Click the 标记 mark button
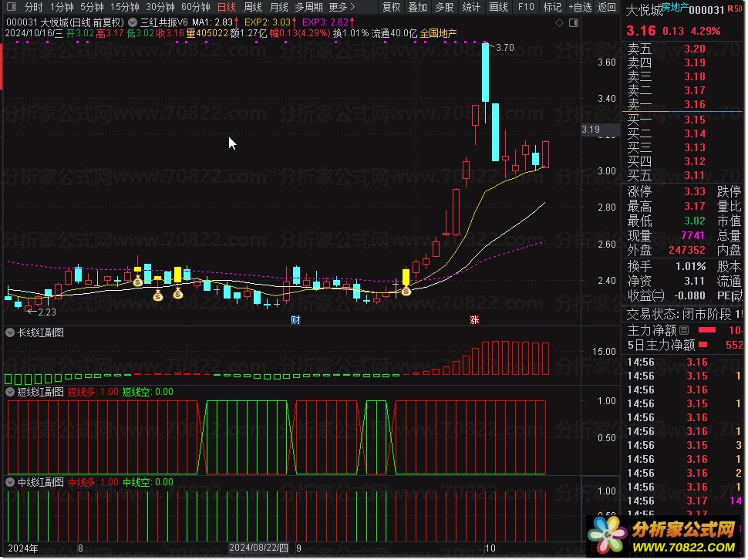The height and width of the screenshot is (560, 748). pyautogui.click(x=552, y=7)
